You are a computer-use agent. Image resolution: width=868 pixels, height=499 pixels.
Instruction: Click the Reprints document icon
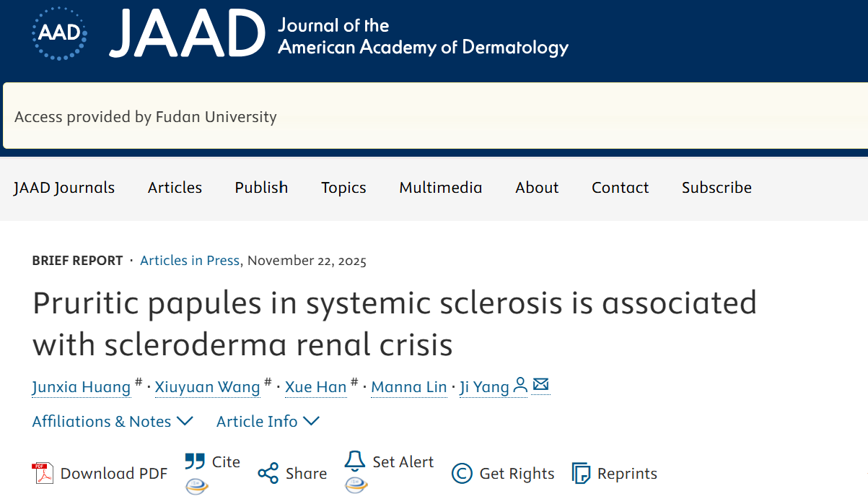coord(581,474)
